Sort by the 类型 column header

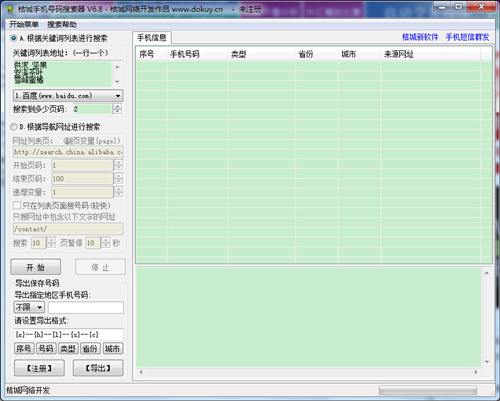coord(262,54)
